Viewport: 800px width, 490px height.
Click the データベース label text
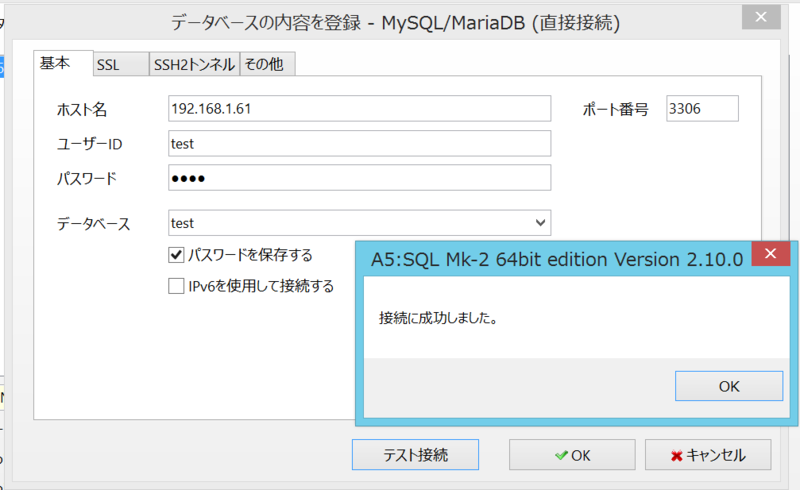coord(93,224)
